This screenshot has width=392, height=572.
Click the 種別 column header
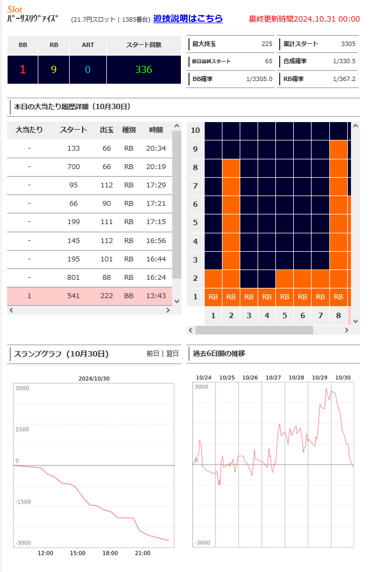coord(129,130)
